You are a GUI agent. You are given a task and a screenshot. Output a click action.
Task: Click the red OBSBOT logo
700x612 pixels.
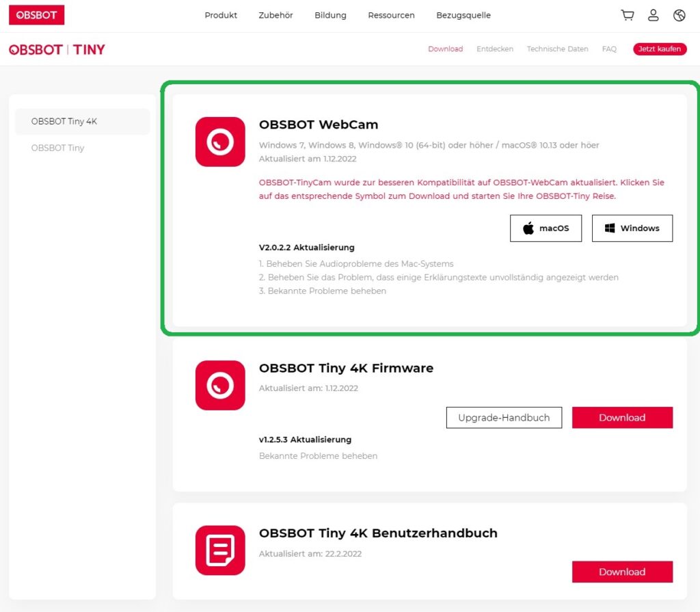tap(37, 15)
